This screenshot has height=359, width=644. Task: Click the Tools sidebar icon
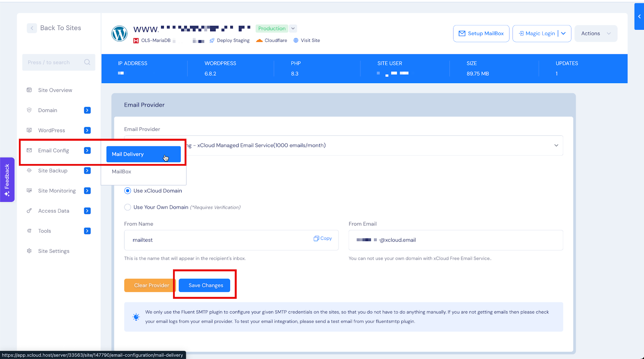pyautogui.click(x=29, y=231)
